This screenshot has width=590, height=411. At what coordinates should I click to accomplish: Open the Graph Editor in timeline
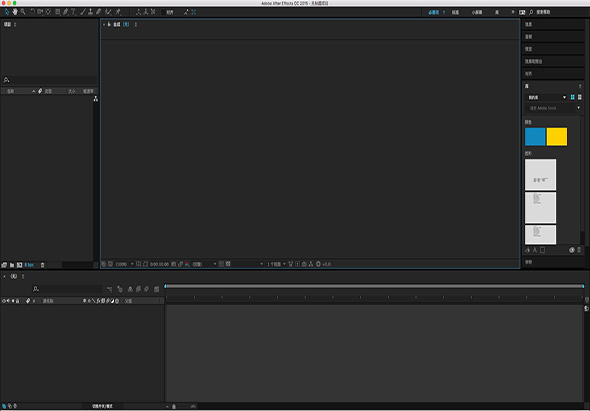(x=157, y=289)
